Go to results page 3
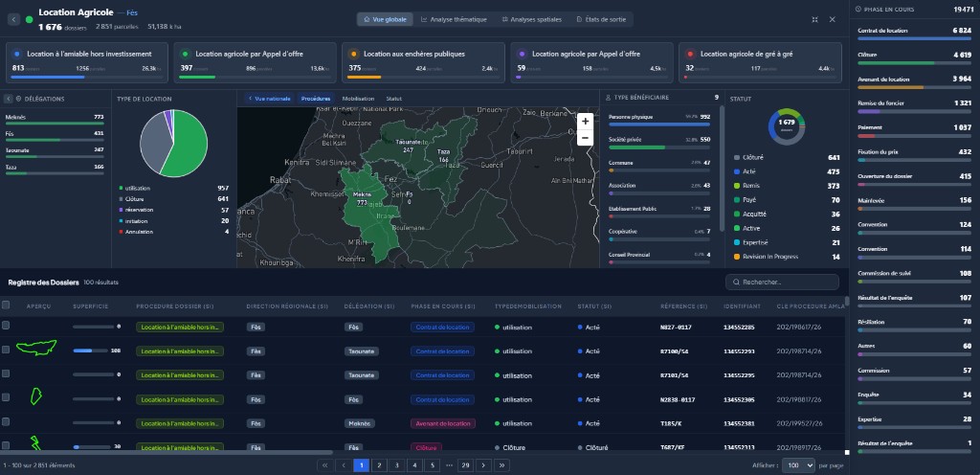 (396, 465)
